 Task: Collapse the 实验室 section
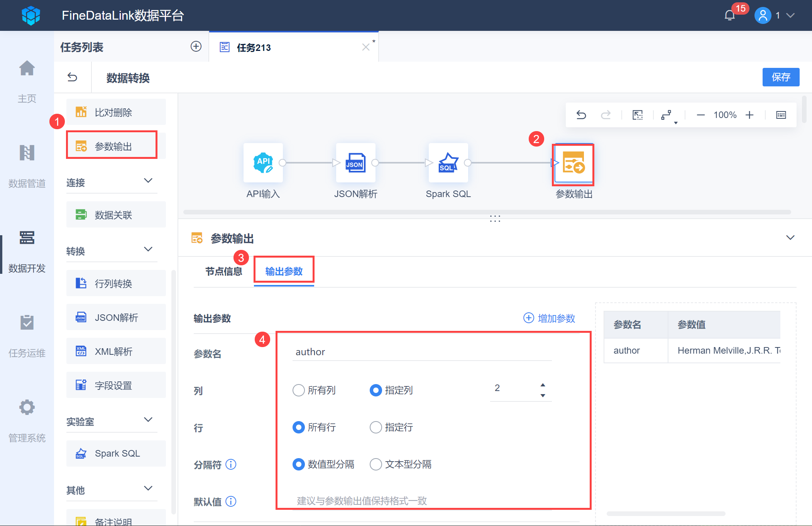[x=148, y=420]
